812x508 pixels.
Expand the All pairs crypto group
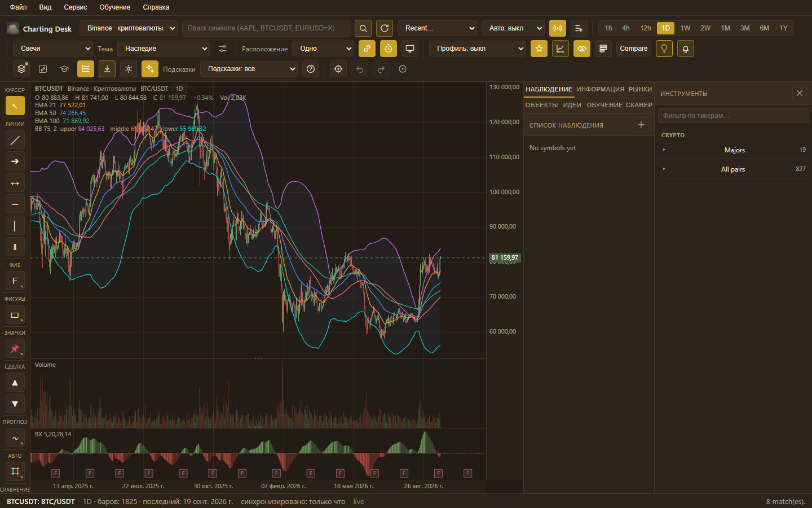coord(733,169)
